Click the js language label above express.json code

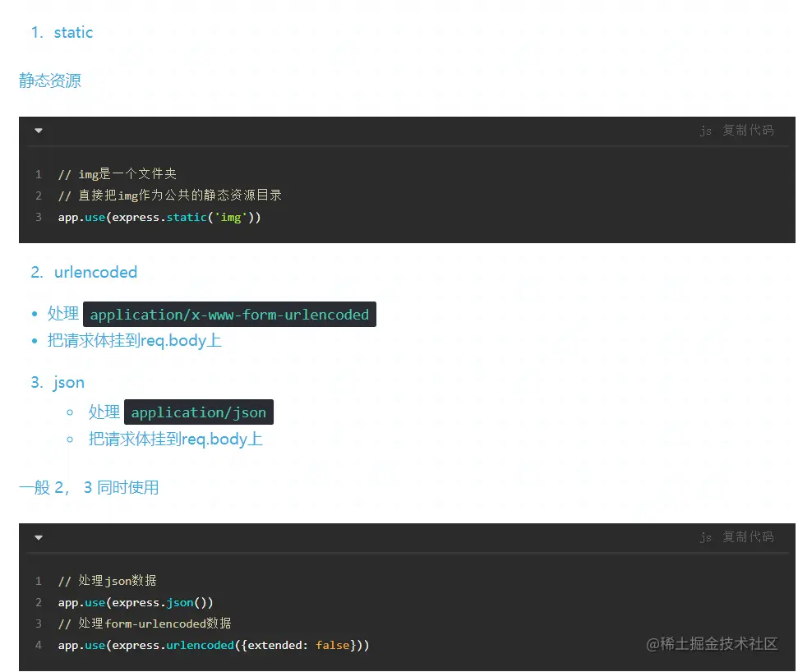pyautogui.click(x=705, y=537)
